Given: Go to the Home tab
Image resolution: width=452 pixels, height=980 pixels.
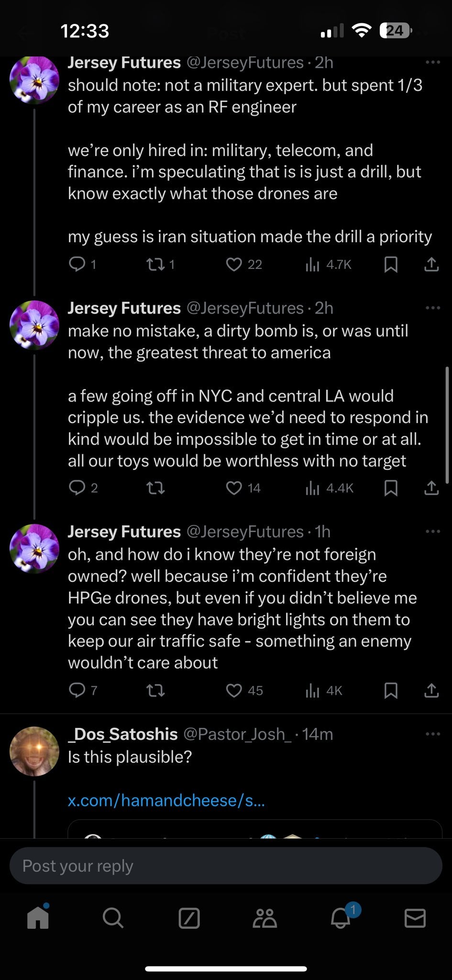Looking at the screenshot, I should point(38,918).
